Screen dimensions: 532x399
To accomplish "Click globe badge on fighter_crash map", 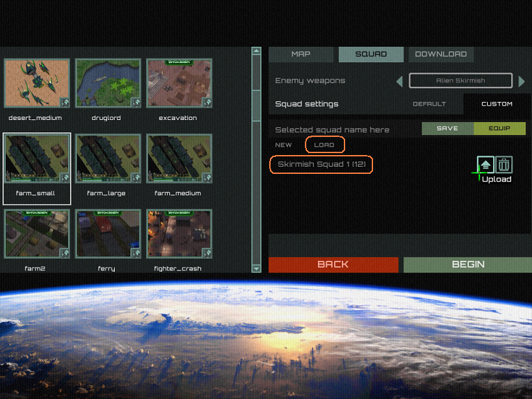I will pyautogui.click(x=207, y=253).
